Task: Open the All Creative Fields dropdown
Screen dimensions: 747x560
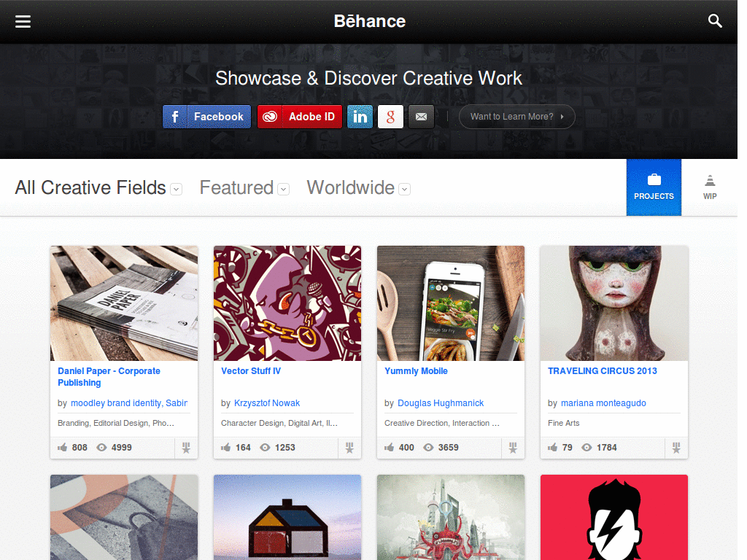Action: coord(175,189)
